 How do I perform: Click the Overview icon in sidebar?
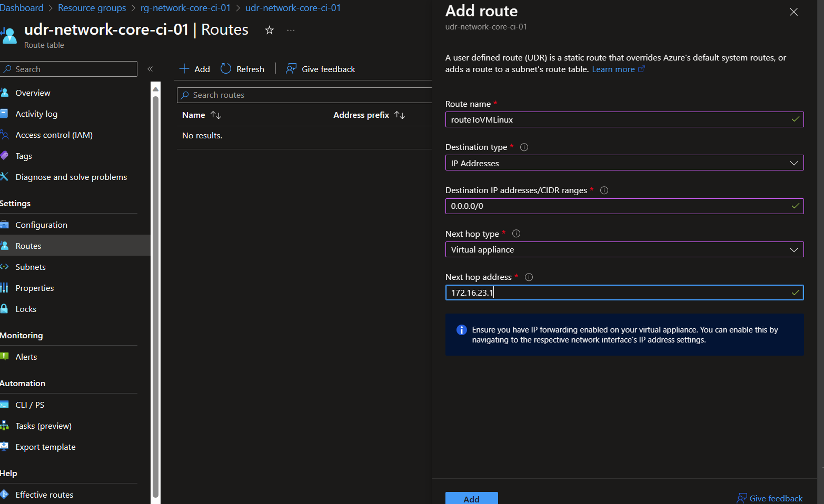4,93
